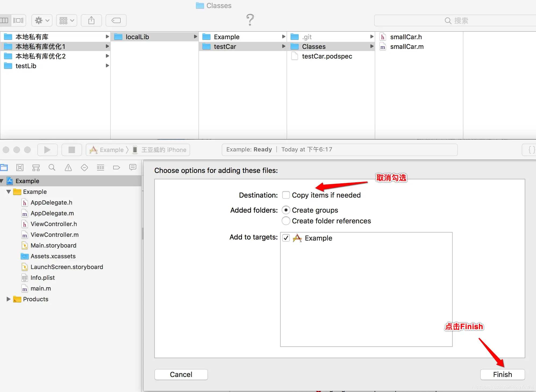Expand the Products folder

tap(9, 299)
